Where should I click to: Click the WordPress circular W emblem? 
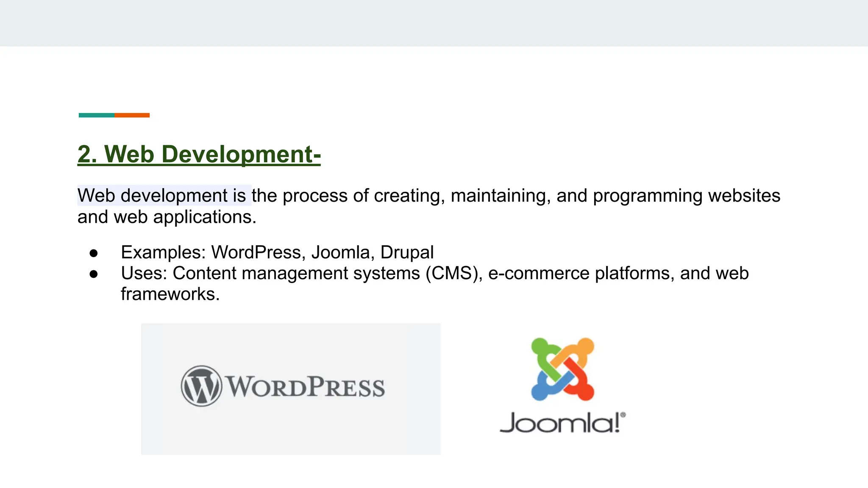pos(201,386)
